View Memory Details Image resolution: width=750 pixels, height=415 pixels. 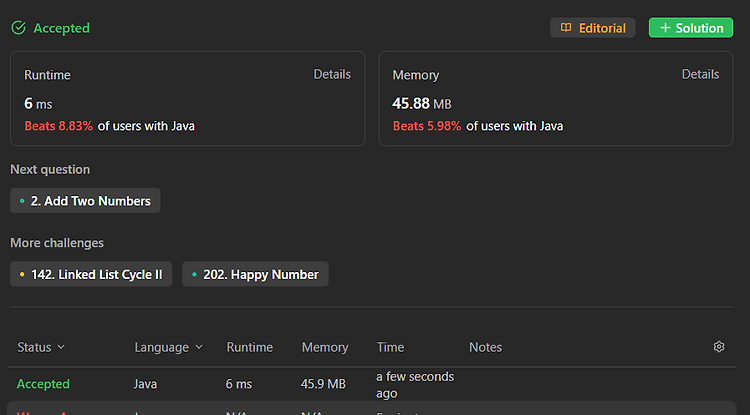tap(700, 74)
